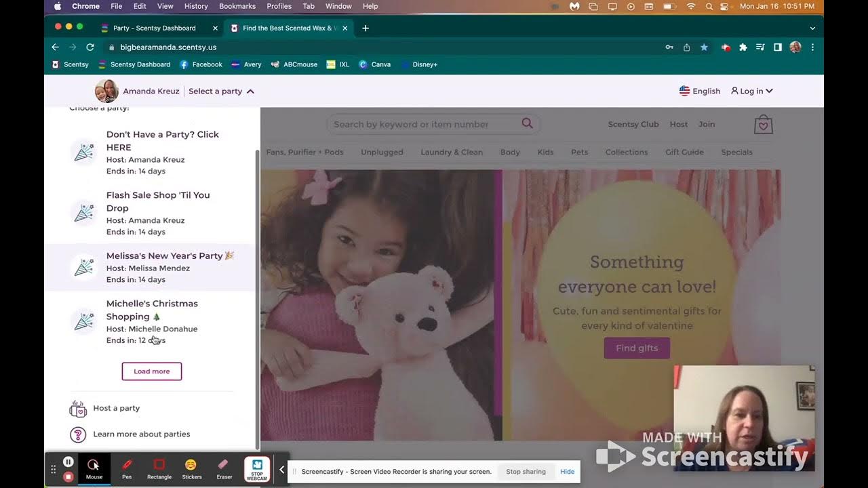Close the Find the Best Scented Wax tab

click(344, 28)
